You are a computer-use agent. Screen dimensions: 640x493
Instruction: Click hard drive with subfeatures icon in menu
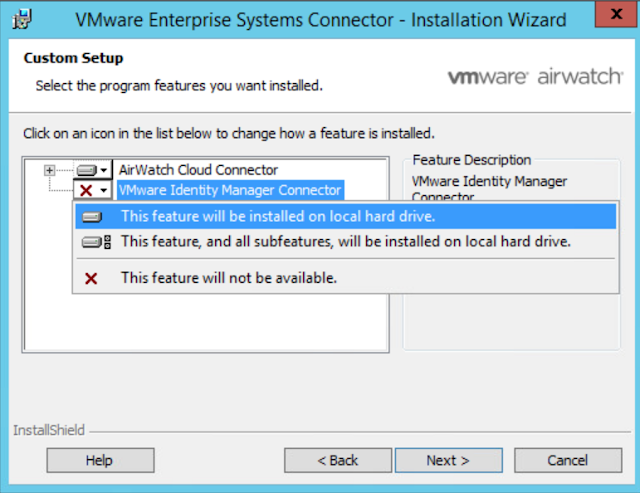[x=96, y=242]
